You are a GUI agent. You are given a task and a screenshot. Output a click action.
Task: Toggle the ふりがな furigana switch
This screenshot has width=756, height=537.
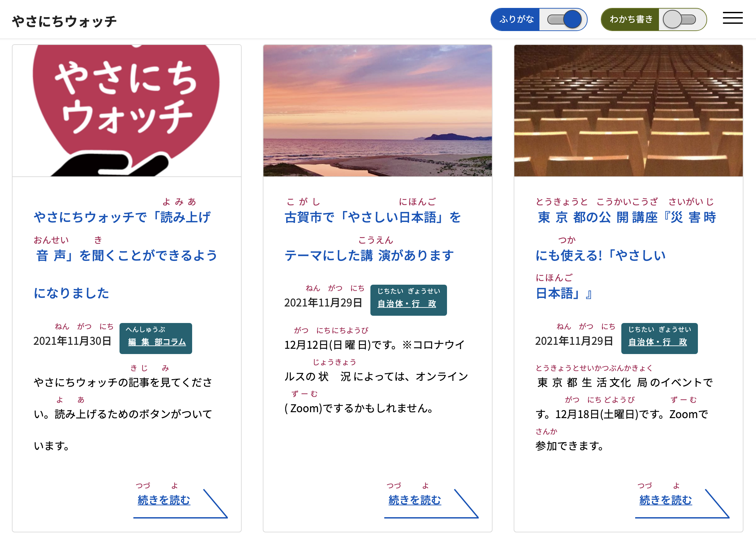(x=564, y=19)
